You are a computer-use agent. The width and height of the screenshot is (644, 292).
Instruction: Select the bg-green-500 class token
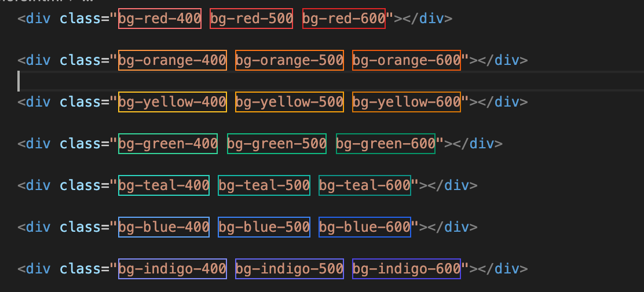(277, 144)
